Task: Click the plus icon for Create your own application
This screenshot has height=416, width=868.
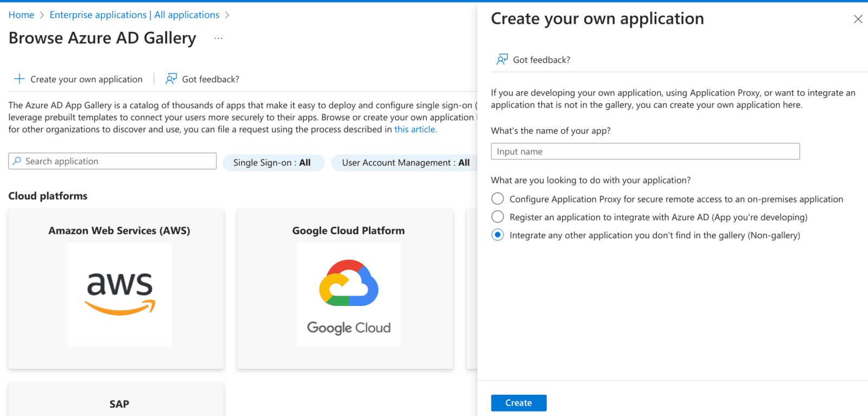Action: coord(19,79)
